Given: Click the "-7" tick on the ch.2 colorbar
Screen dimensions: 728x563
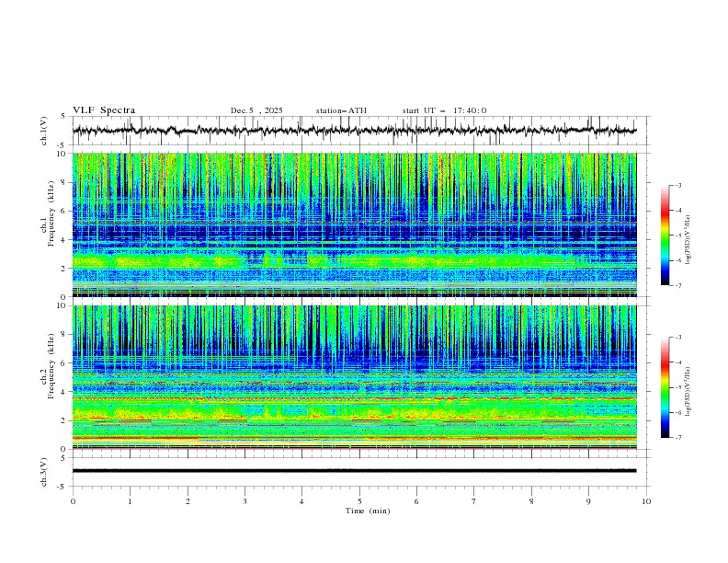Looking at the screenshot, I should [678, 437].
